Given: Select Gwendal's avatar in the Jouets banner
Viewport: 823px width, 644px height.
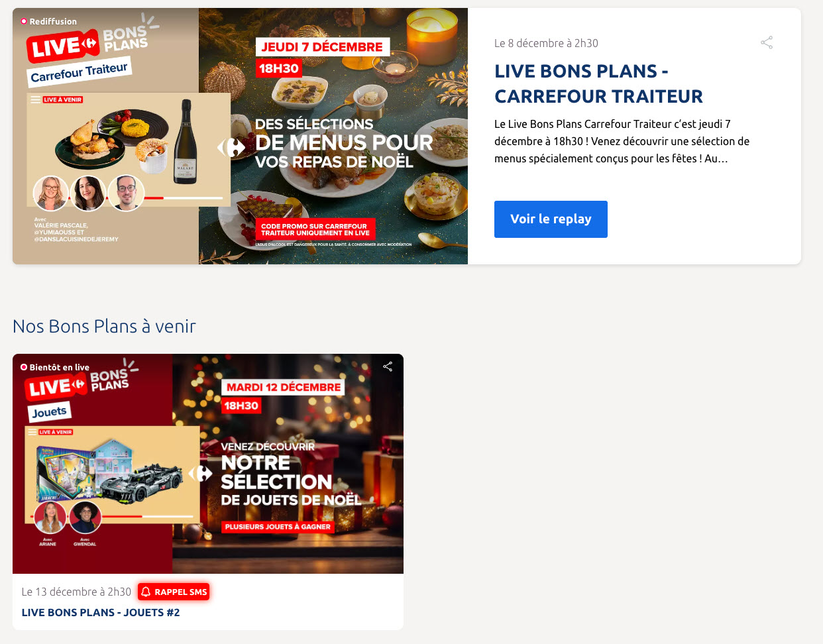Looking at the screenshot, I should 85,517.
